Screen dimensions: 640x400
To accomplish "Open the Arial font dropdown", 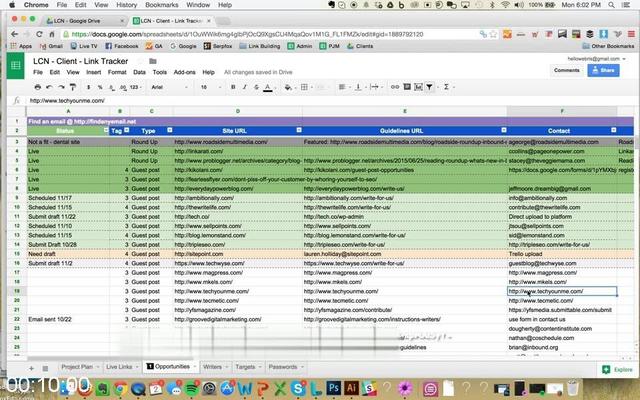I will (x=169, y=87).
